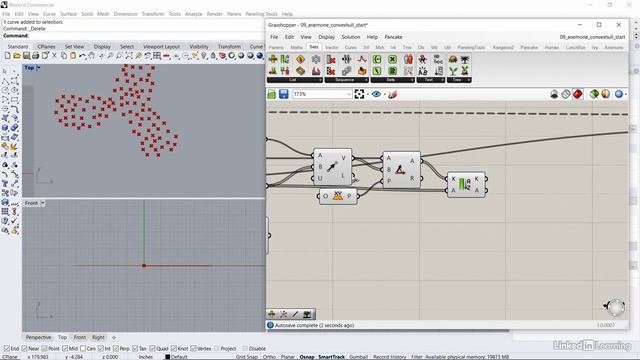Click the Open file folder icon in Rhino
The height and width of the screenshot is (360, 640).
pyautogui.click(x=17, y=56)
